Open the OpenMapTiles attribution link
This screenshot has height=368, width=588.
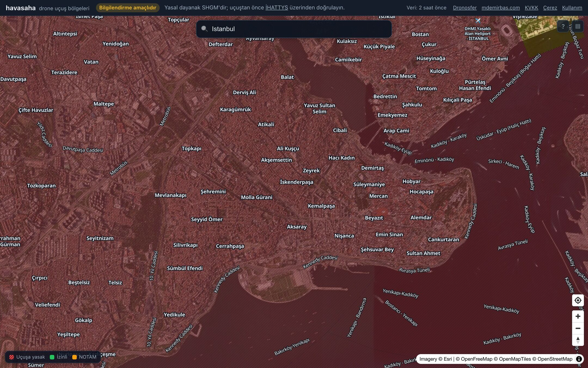(512, 359)
